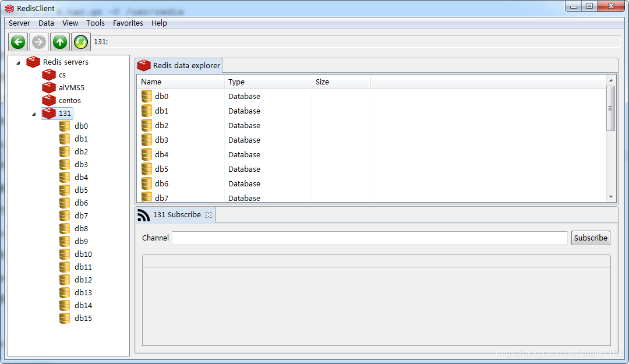629x364 pixels.
Task: Click data explorer scrollbar up arrow
Action: [611, 80]
